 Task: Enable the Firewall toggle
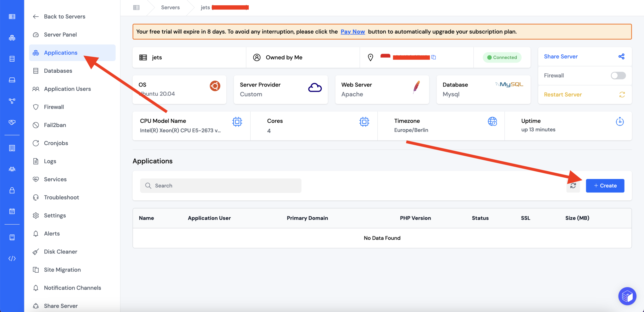click(x=618, y=75)
